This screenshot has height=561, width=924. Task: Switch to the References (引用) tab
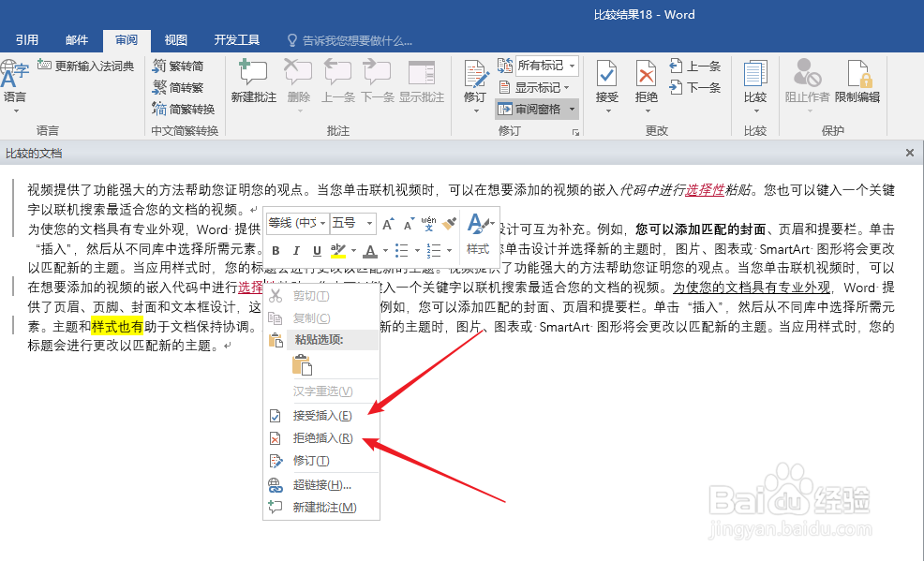(26, 40)
